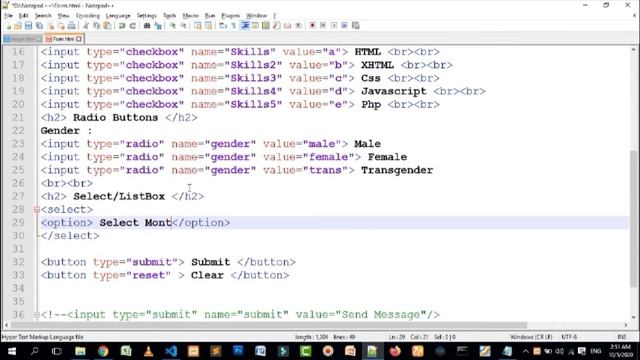Collapse the select block fold marker
The image size is (640, 360).
click(36, 209)
